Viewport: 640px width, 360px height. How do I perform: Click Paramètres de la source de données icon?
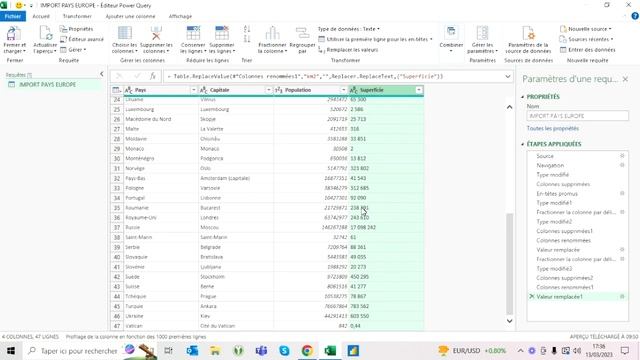click(528, 33)
